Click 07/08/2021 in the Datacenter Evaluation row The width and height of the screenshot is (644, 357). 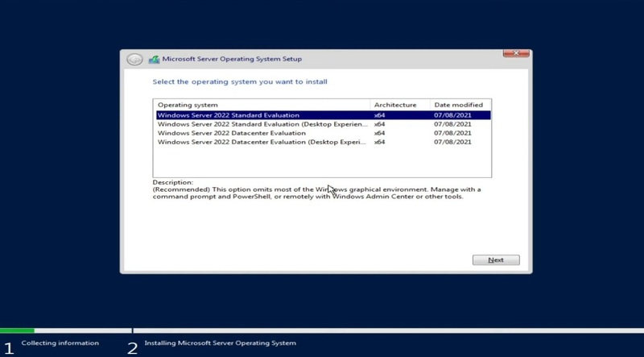pos(452,133)
